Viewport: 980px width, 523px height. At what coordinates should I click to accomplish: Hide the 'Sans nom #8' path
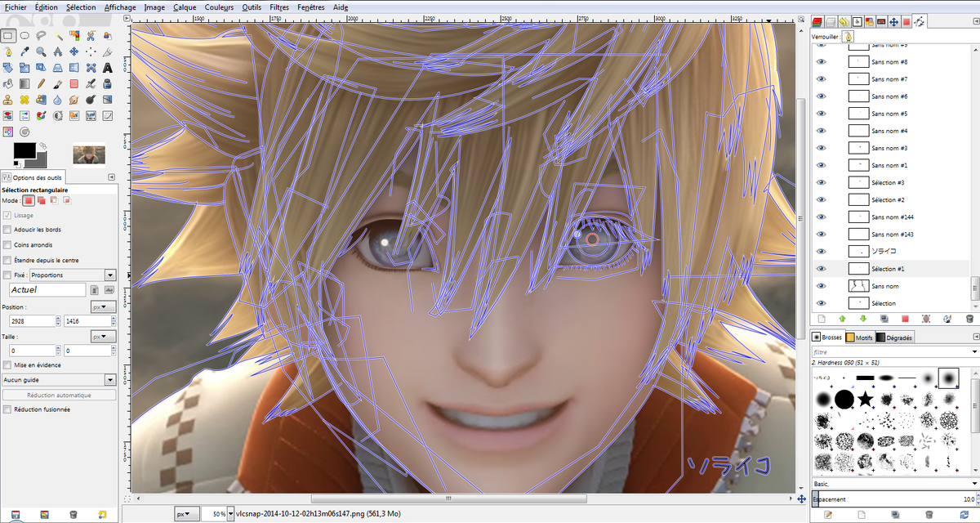[822, 62]
